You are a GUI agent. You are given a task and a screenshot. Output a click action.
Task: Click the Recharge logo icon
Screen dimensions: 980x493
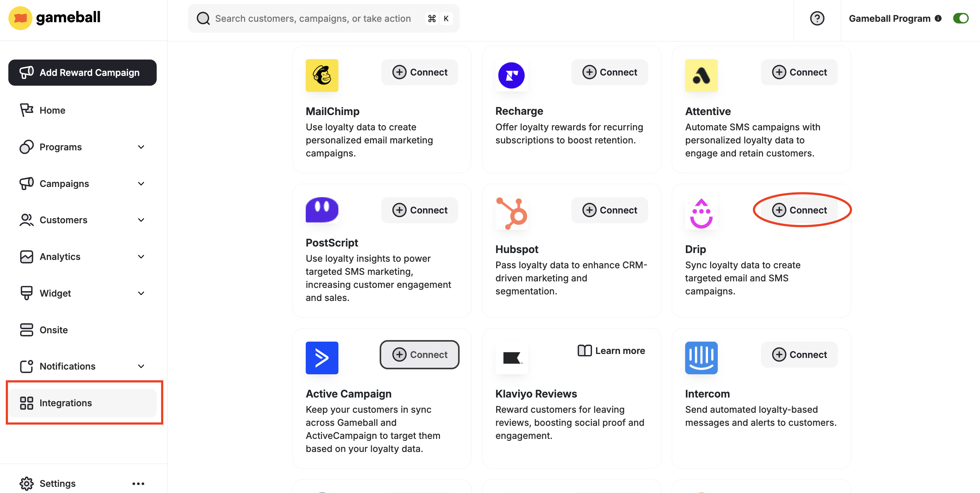pyautogui.click(x=511, y=75)
